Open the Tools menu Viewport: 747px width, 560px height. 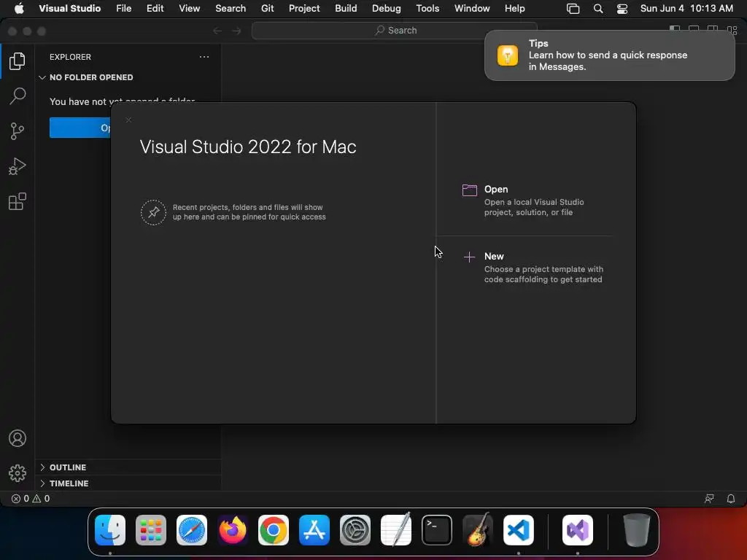coord(427,8)
